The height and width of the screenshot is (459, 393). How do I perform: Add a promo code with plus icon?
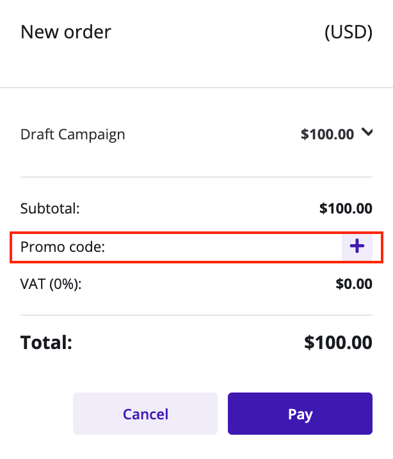pos(357,247)
